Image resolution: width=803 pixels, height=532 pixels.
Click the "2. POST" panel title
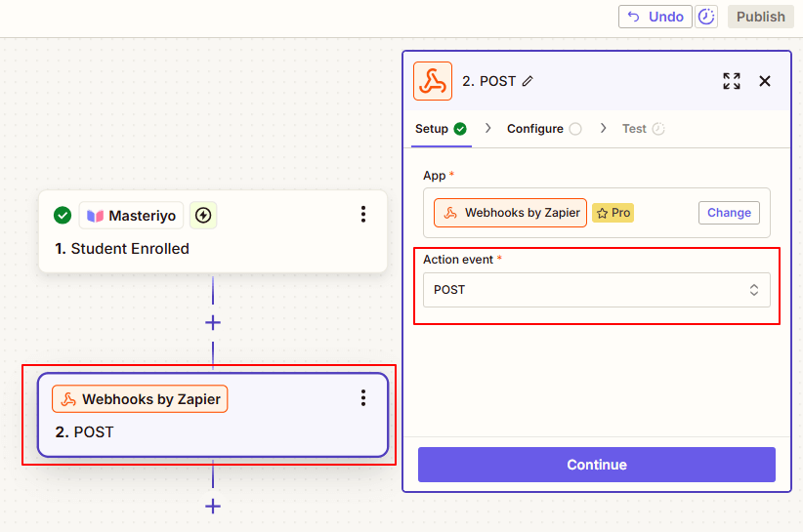click(489, 81)
